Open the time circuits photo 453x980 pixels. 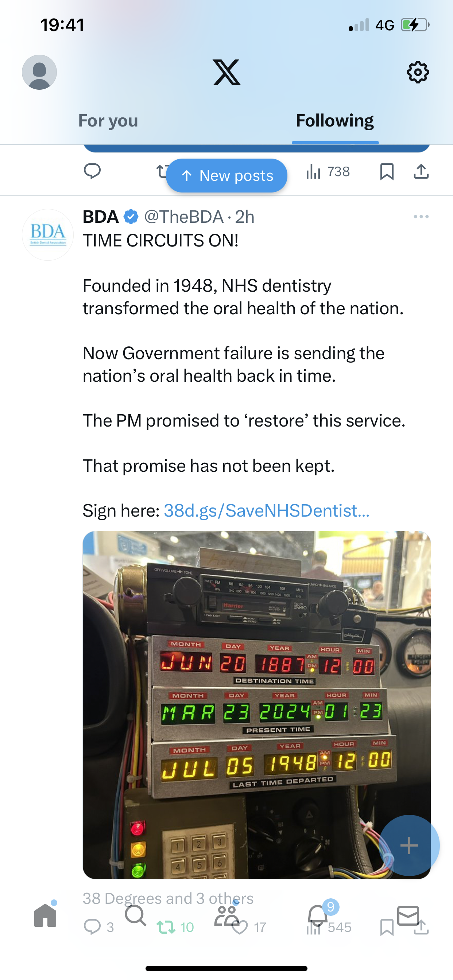coord(256,705)
